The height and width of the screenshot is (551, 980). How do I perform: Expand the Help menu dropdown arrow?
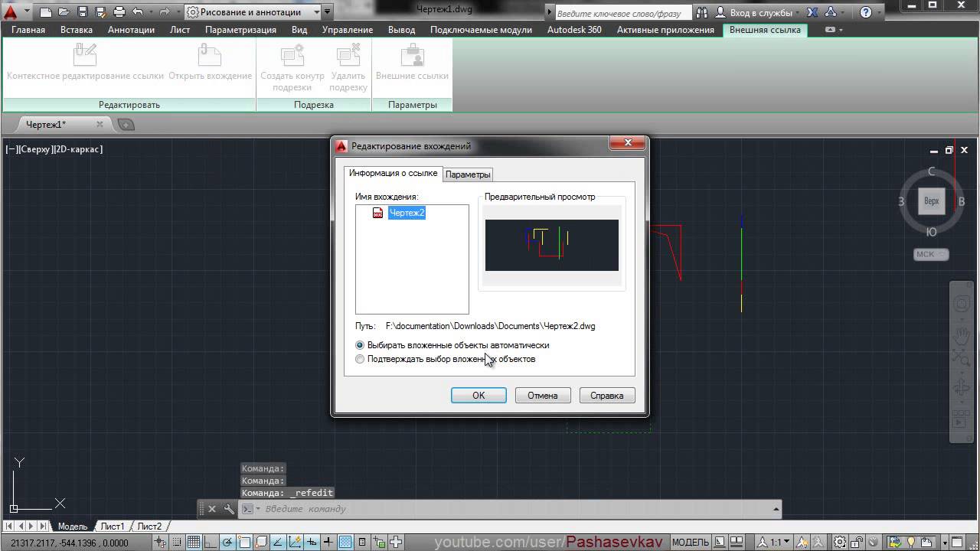pos(878,12)
